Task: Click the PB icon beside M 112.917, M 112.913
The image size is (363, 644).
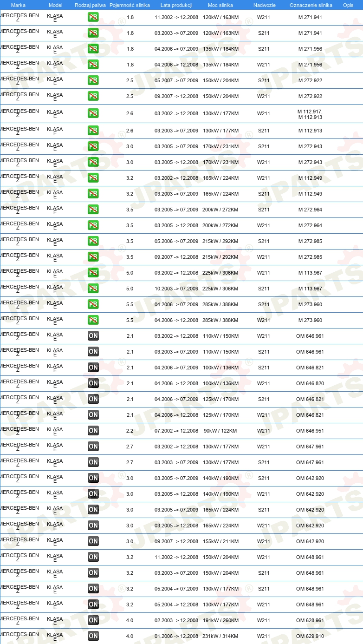Action: 93,114
